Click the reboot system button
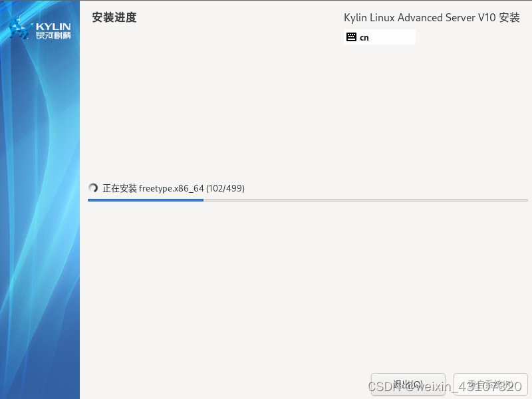Image resolution: width=532 pixels, height=399 pixels. click(491, 384)
